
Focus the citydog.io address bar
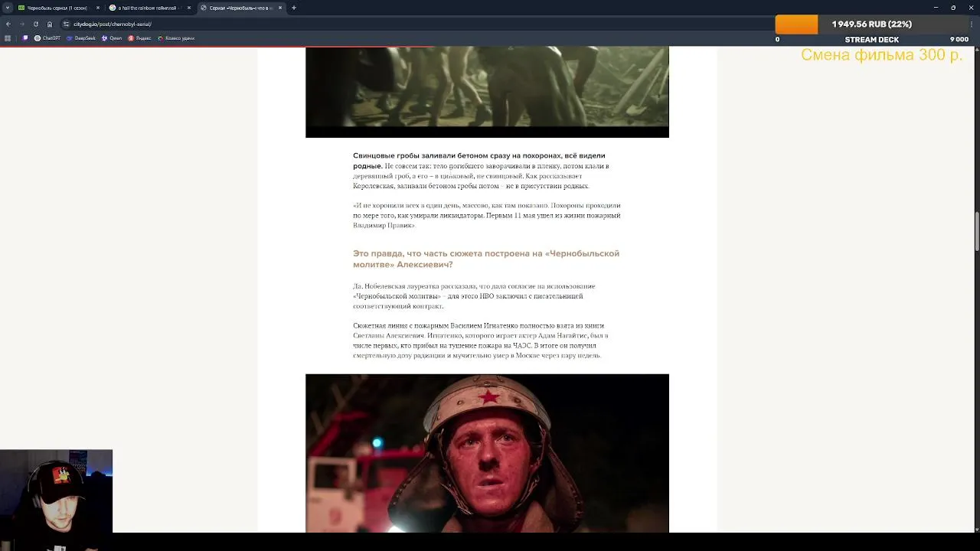(413, 24)
